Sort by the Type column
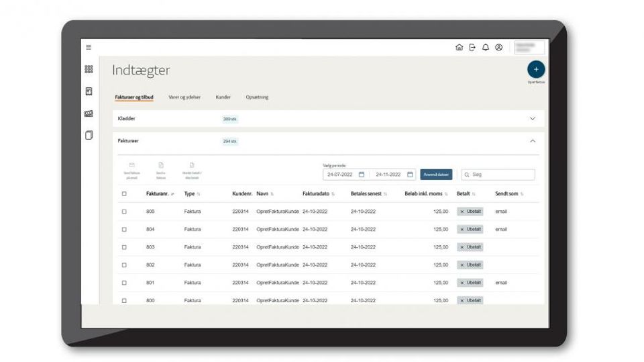The image size is (644, 362). (199, 194)
